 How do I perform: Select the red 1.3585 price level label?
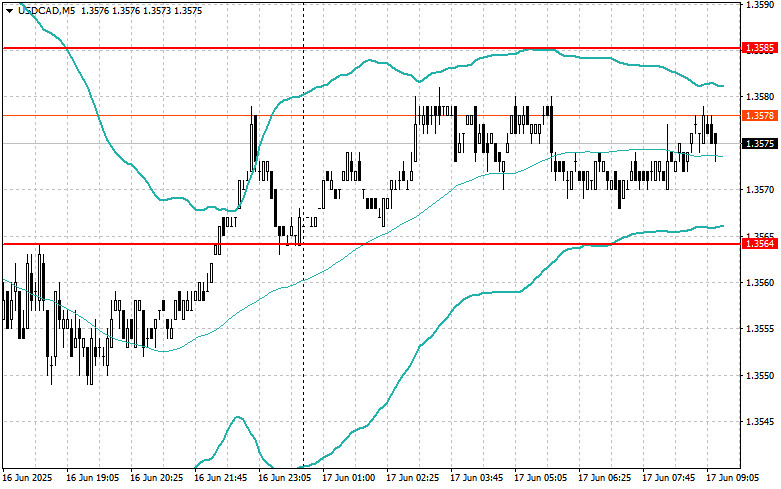[760, 48]
